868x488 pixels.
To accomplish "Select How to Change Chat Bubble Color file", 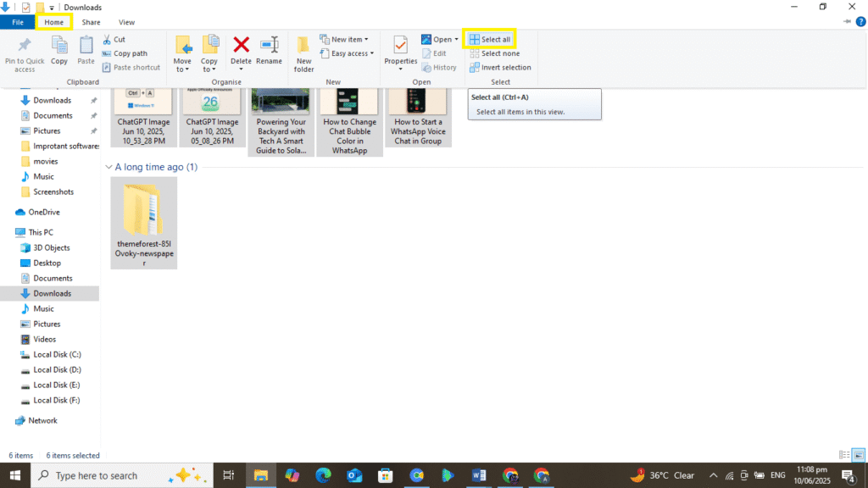I will (x=350, y=122).
